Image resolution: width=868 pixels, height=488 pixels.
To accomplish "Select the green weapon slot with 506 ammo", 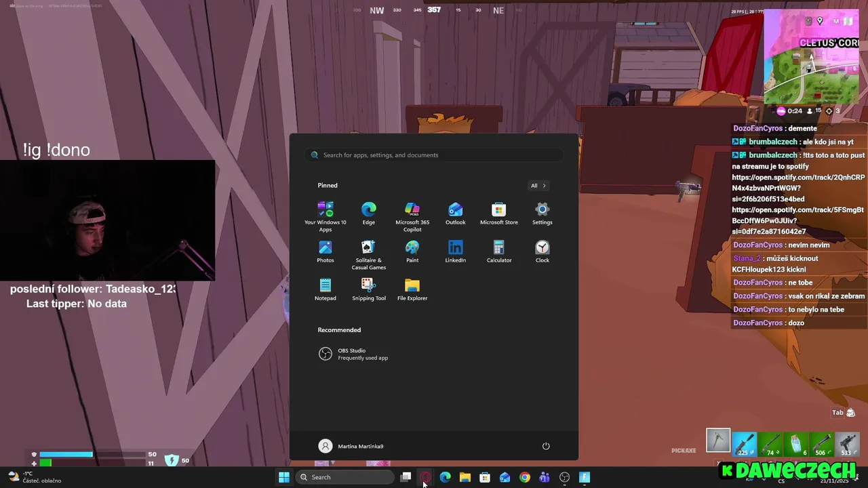I will [x=821, y=443].
